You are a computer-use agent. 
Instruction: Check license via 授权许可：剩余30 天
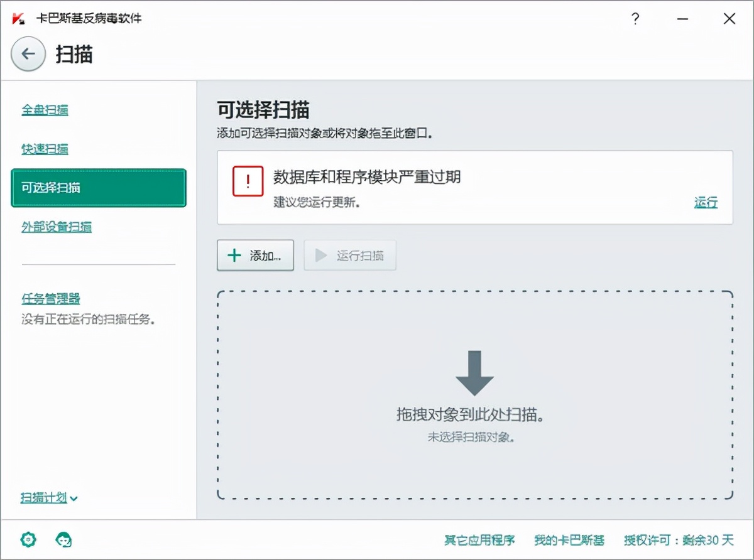[x=677, y=539]
